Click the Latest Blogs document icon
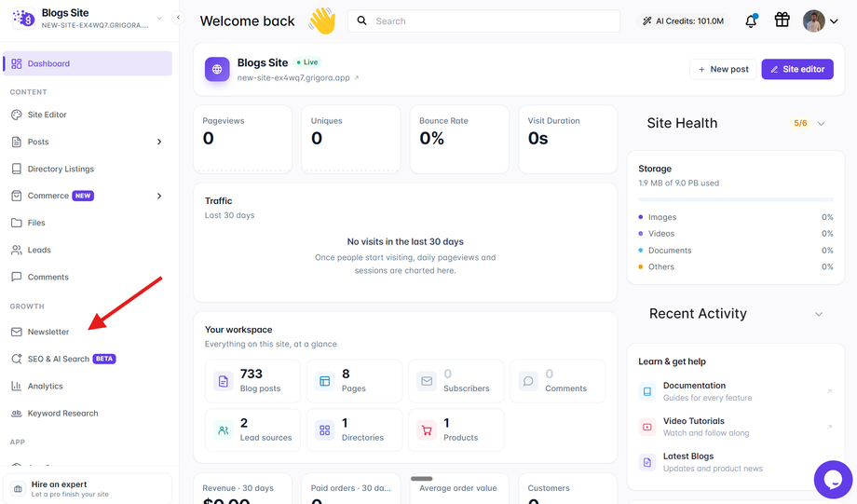857x504 pixels. click(647, 462)
